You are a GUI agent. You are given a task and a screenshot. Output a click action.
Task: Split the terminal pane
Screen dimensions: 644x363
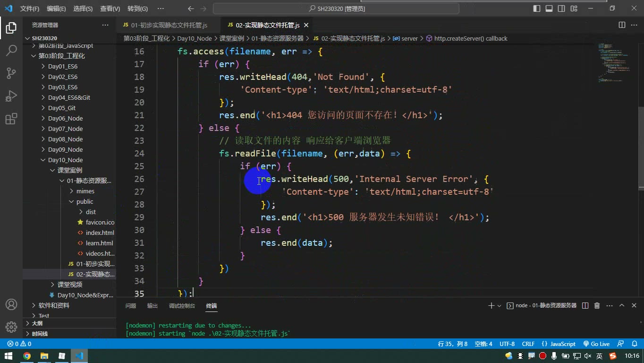click(x=585, y=306)
